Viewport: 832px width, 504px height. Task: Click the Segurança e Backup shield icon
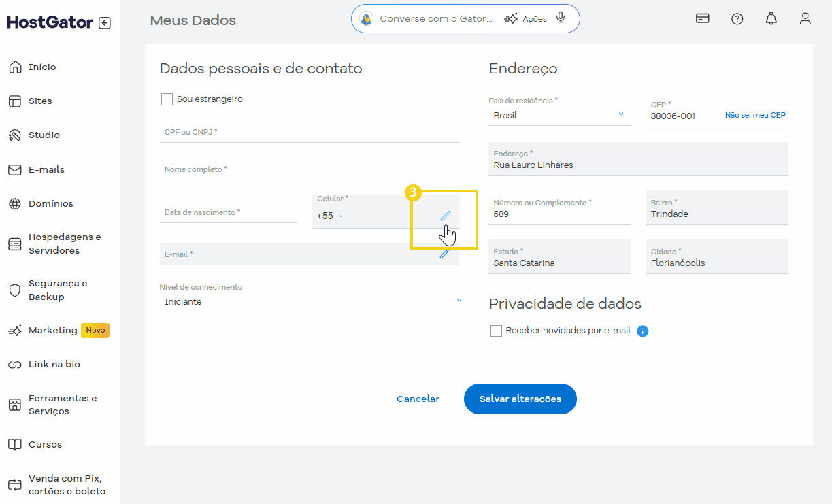(x=15, y=290)
